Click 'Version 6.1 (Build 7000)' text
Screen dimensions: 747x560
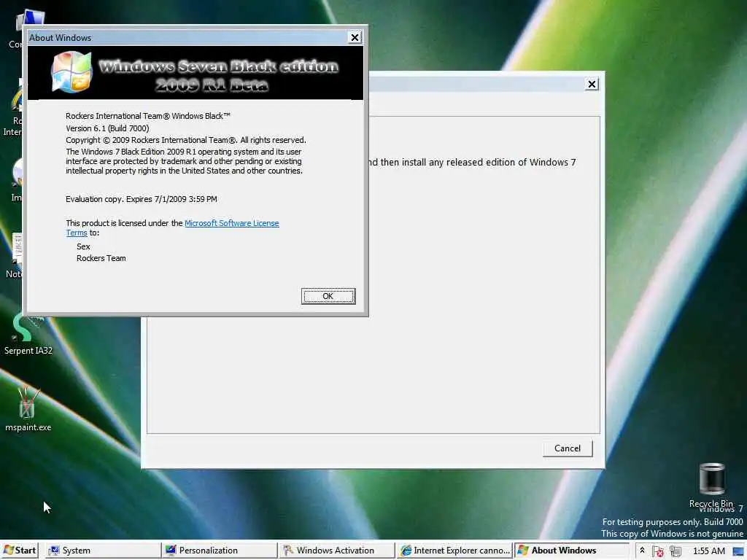pos(107,128)
